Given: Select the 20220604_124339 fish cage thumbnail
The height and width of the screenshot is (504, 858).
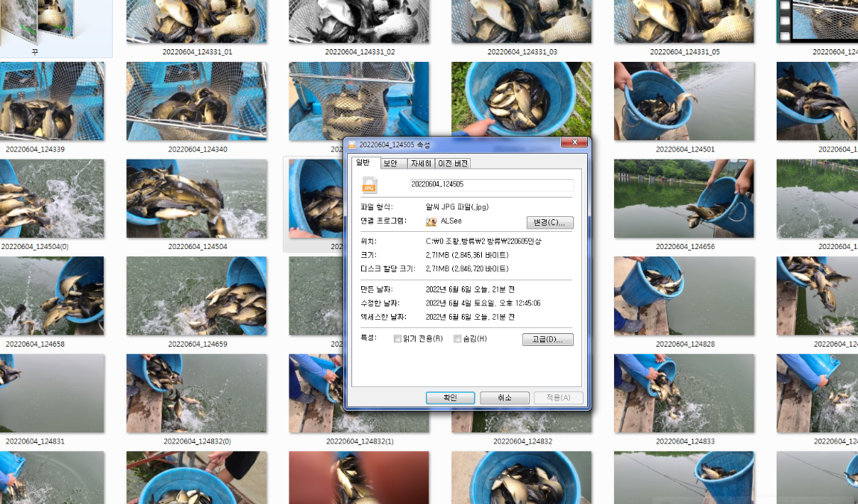Looking at the screenshot, I should click(53, 101).
